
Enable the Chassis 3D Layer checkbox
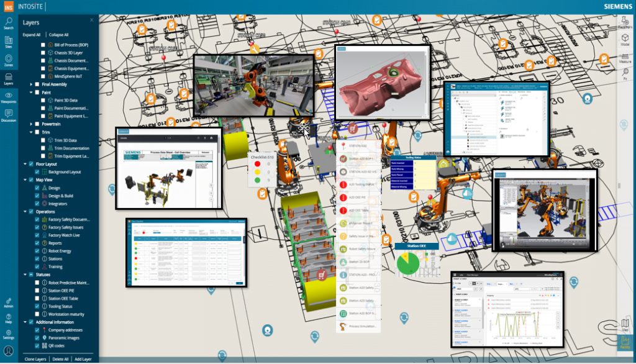(x=43, y=53)
